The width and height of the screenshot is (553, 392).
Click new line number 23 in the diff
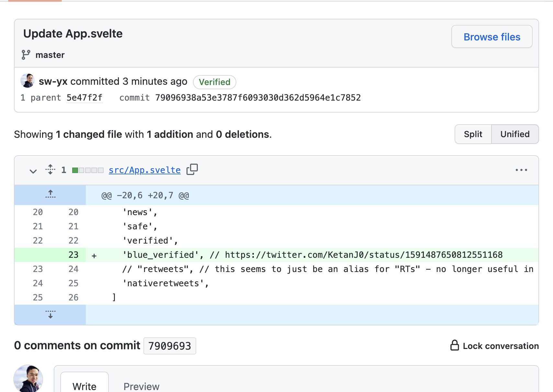[x=73, y=255]
